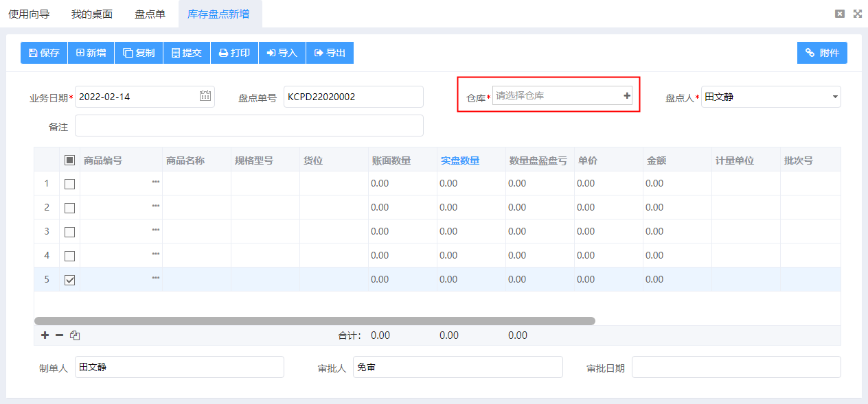Toggle the select-all header checkbox
Screen dimensions: 868x404
point(69,160)
